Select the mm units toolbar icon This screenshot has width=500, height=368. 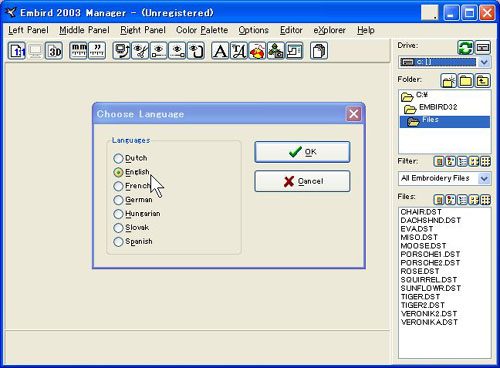[x=78, y=51]
